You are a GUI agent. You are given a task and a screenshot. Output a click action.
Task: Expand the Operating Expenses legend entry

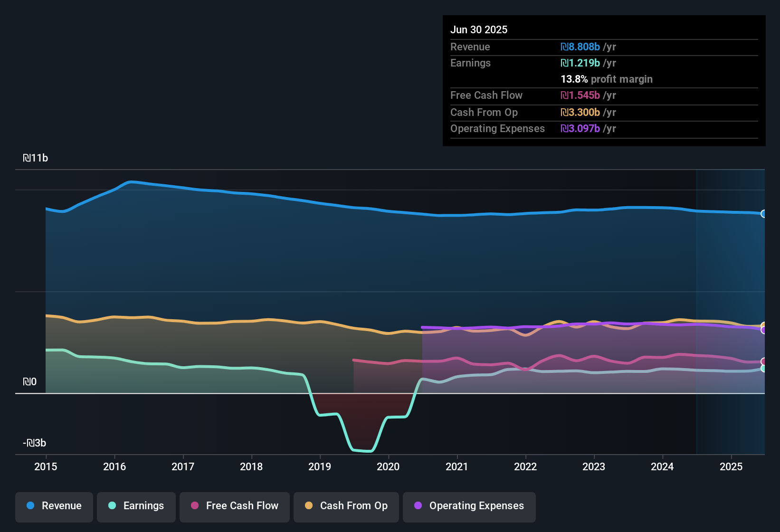coord(469,506)
